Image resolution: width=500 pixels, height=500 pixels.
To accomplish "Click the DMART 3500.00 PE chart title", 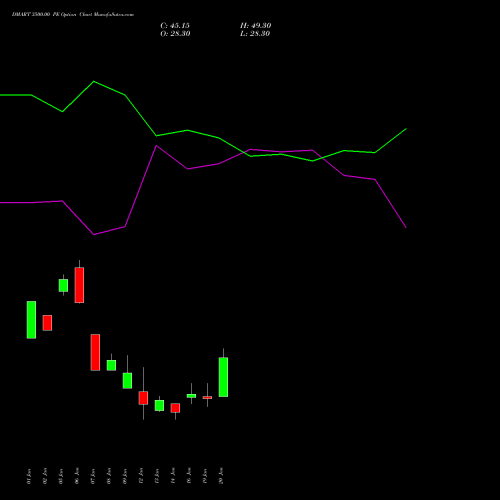I will pyautogui.click(x=73, y=15).
